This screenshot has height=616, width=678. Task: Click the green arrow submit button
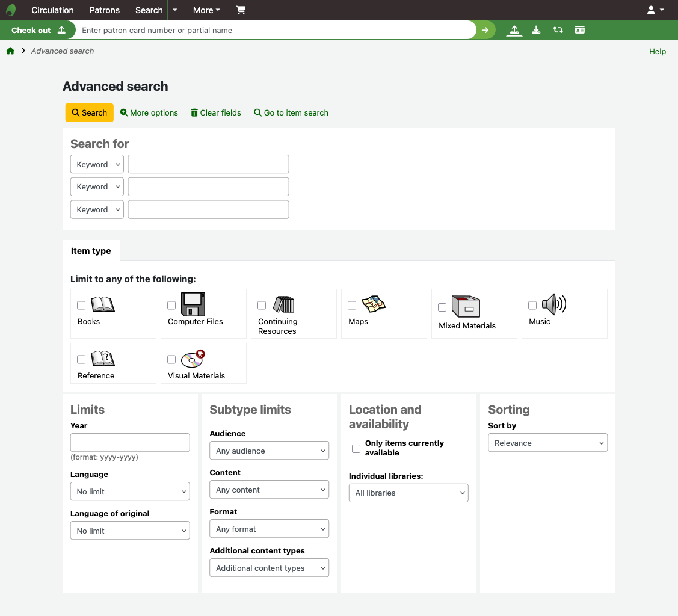point(485,30)
